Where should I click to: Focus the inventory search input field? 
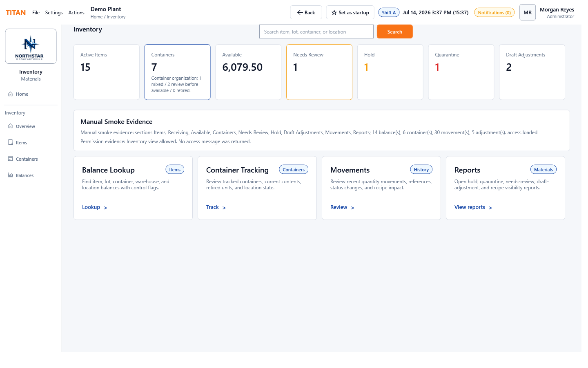click(316, 31)
